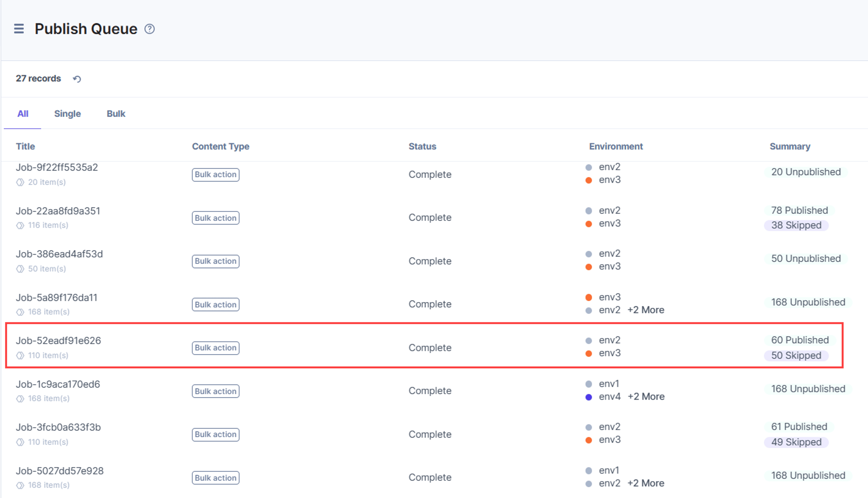
Task: Click 168 Unpublished badge for Job-1c9aca170ed6
Action: [x=808, y=389]
